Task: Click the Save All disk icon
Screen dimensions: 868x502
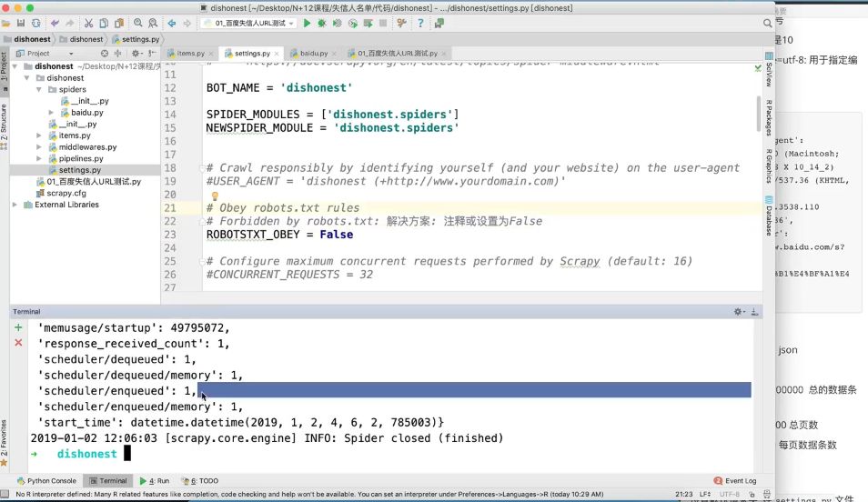Action: coord(20,23)
